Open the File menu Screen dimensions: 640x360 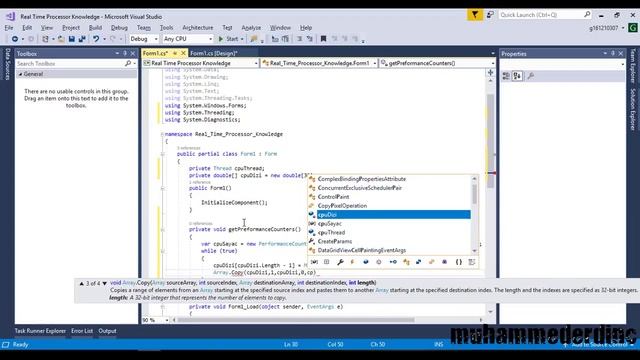(x=9, y=28)
